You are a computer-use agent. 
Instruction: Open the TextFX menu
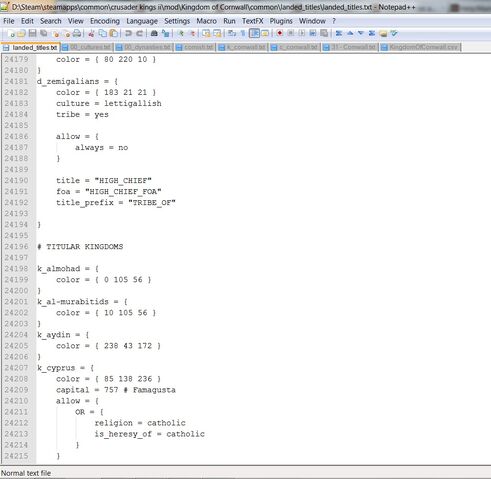253,21
